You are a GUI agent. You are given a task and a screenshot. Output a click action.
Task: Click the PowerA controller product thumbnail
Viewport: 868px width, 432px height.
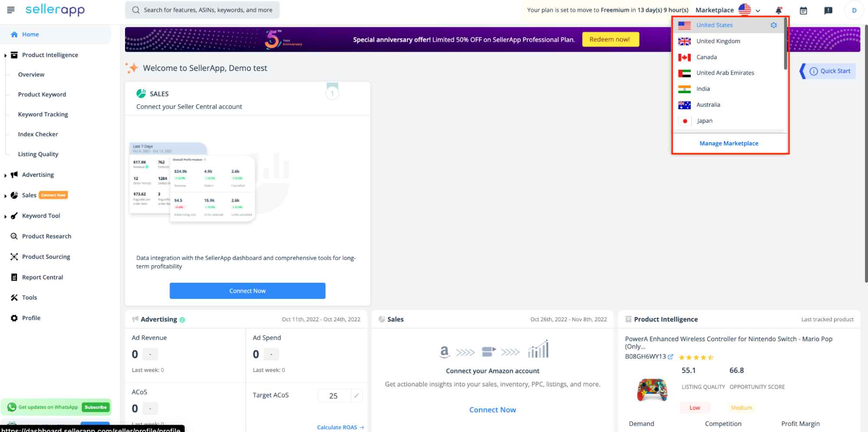(x=652, y=389)
